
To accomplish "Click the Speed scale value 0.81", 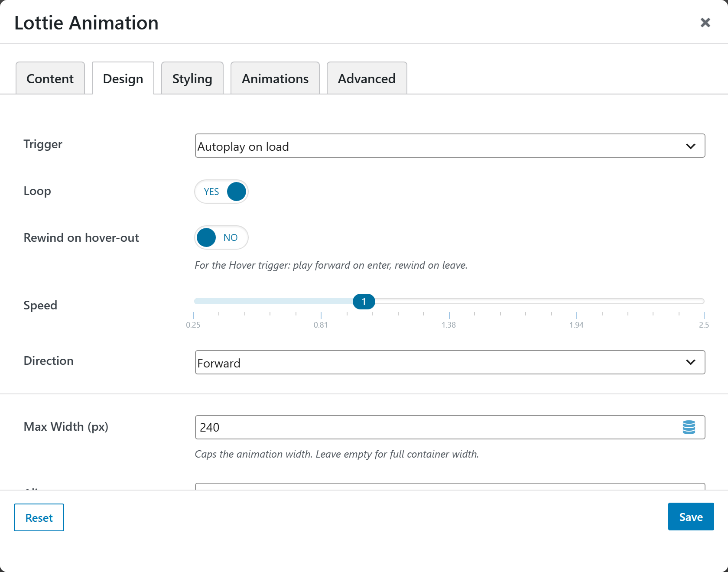I will coord(321,325).
